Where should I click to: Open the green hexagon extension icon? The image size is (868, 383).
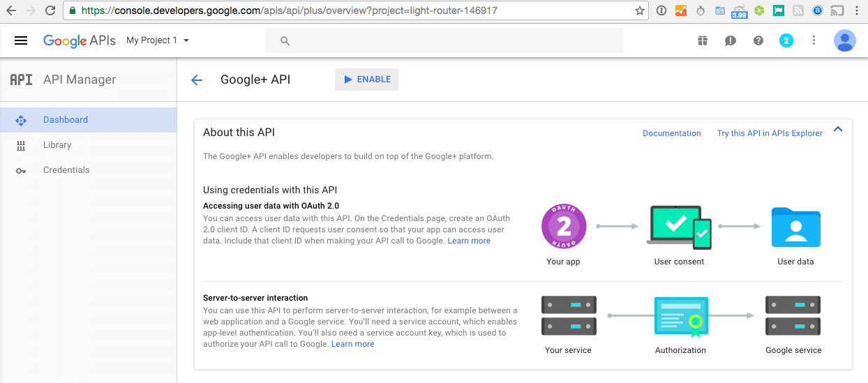click(759, 10)
